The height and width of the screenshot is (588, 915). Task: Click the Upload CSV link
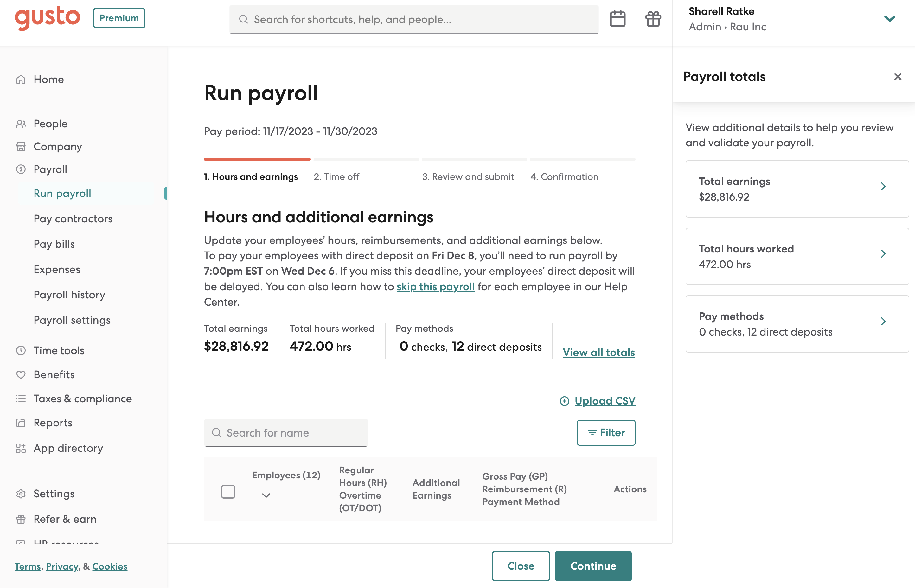pos(605,401)
